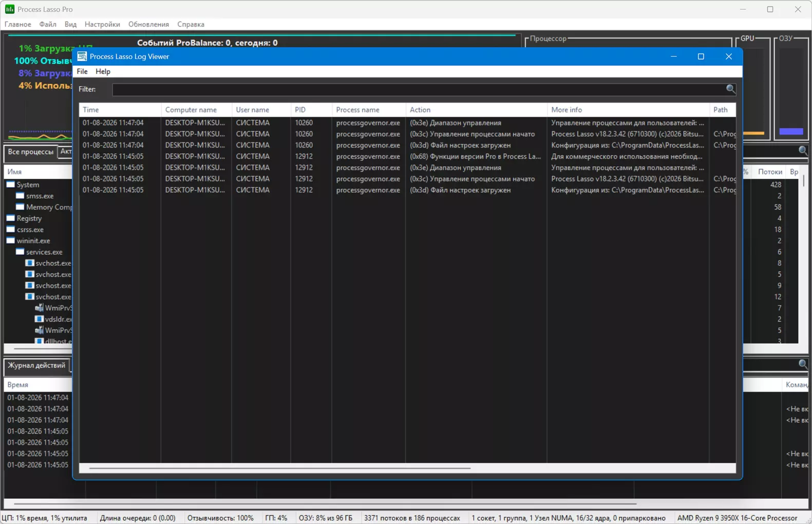Click the Process Lasso Pro app icon
The width and height of the screenshot is (812, 524).
[x=10, y=9]
